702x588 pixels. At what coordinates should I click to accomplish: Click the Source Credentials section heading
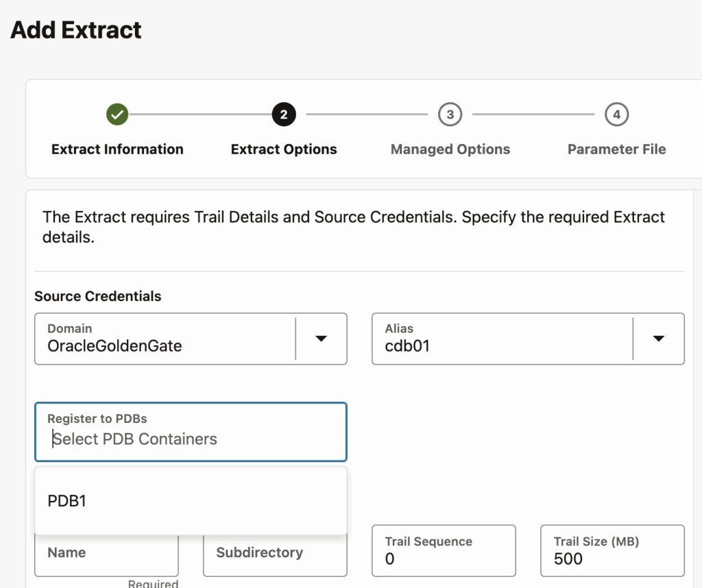click(x=98, y=297)
